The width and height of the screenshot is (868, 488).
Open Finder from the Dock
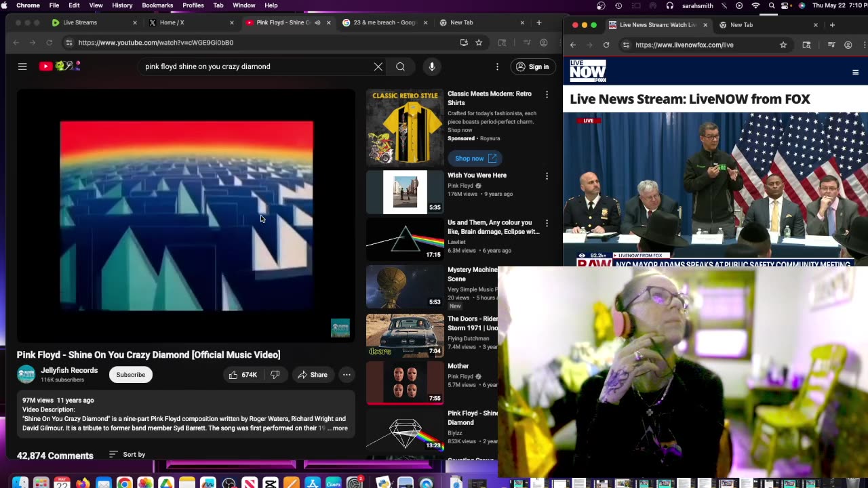20,483
